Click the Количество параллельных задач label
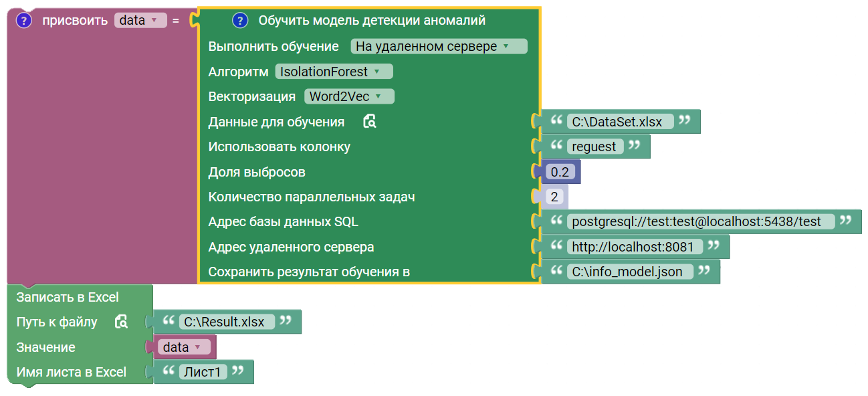 pos(312,197)
